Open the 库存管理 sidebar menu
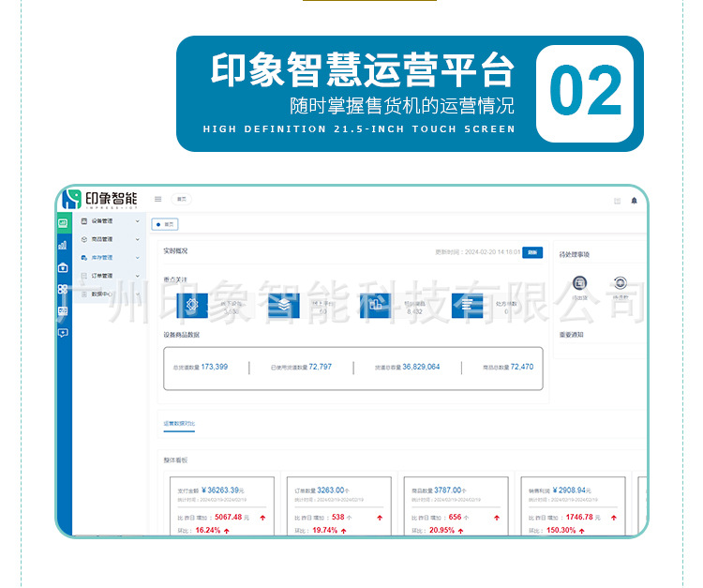 pyautogui.click(x=110, y=258)
